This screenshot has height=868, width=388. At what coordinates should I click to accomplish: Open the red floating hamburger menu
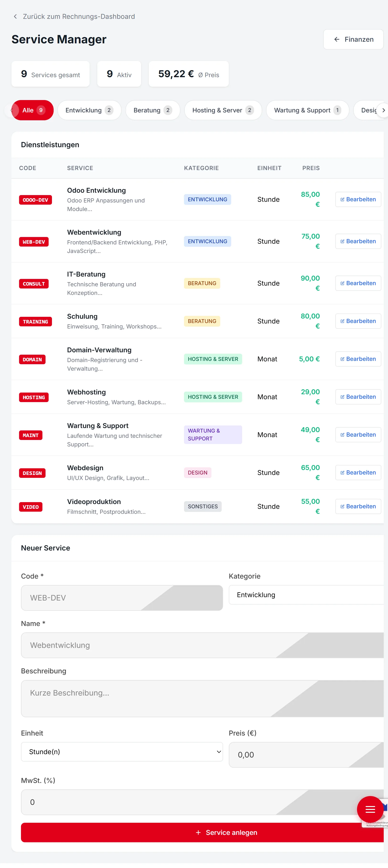370,809
